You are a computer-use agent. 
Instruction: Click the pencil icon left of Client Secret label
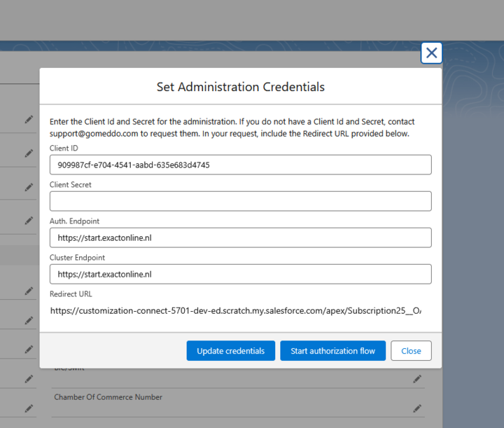(x=29, y=187)
